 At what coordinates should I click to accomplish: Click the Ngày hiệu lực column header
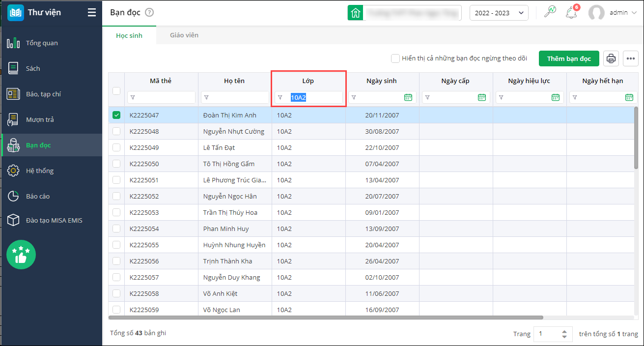point(529,81)
